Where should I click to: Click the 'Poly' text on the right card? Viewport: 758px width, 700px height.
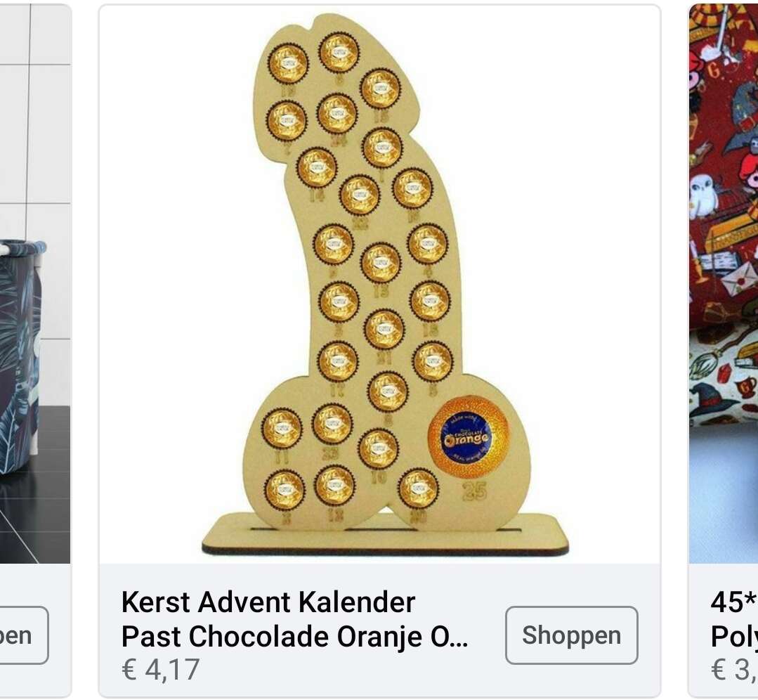click(x=734, y=636)
